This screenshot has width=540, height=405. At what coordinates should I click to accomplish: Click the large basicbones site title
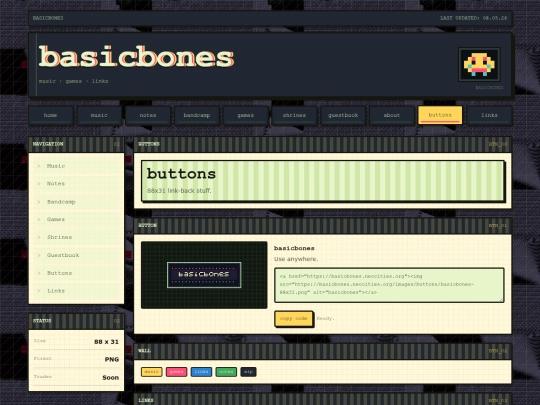pyautogui.click(x=137, y=56)
